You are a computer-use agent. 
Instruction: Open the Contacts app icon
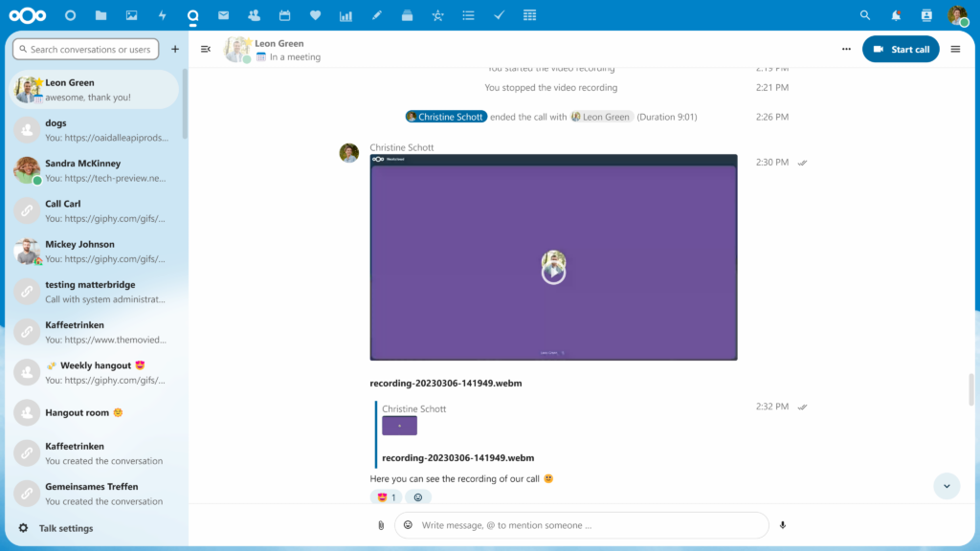[x=253, y=14]
